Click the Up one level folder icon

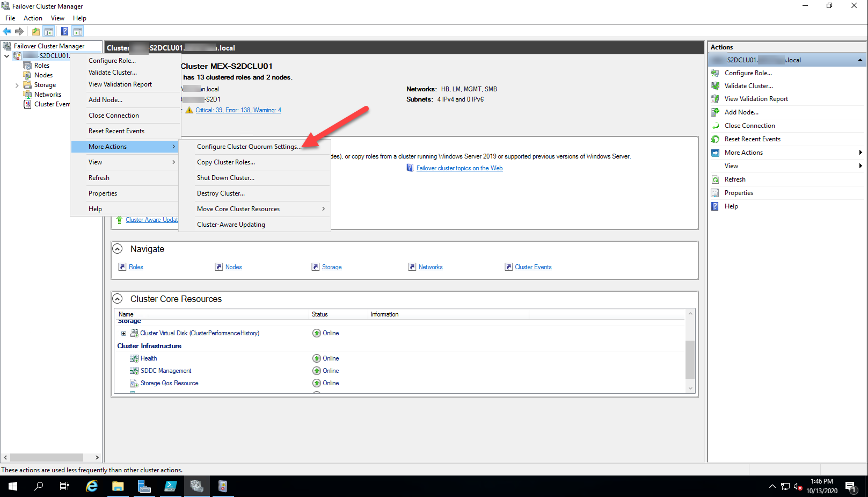point(35,31)
